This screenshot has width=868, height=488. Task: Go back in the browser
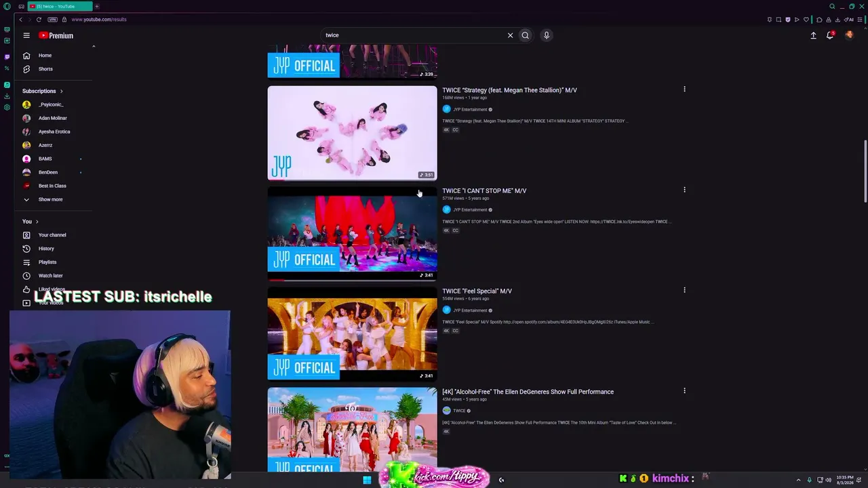[x=20, y=20]
